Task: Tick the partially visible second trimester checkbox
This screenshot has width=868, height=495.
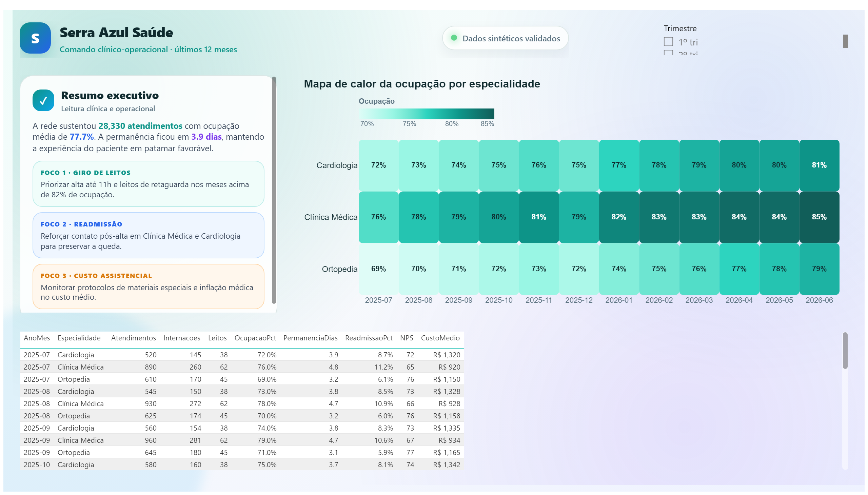Action: (x=668, y=52)
